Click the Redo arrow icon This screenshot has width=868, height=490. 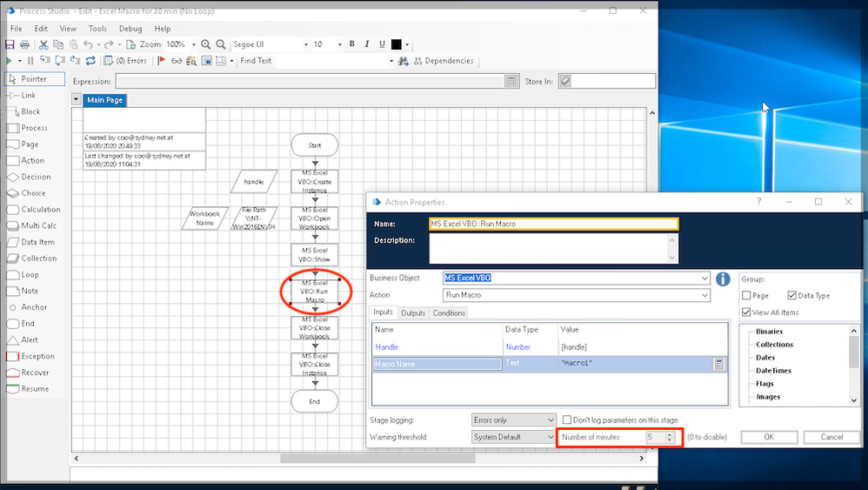(109, 44)
